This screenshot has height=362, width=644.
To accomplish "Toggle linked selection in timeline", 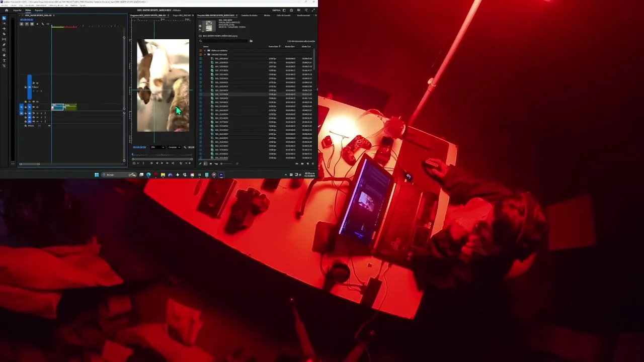I will click(32, 24).
